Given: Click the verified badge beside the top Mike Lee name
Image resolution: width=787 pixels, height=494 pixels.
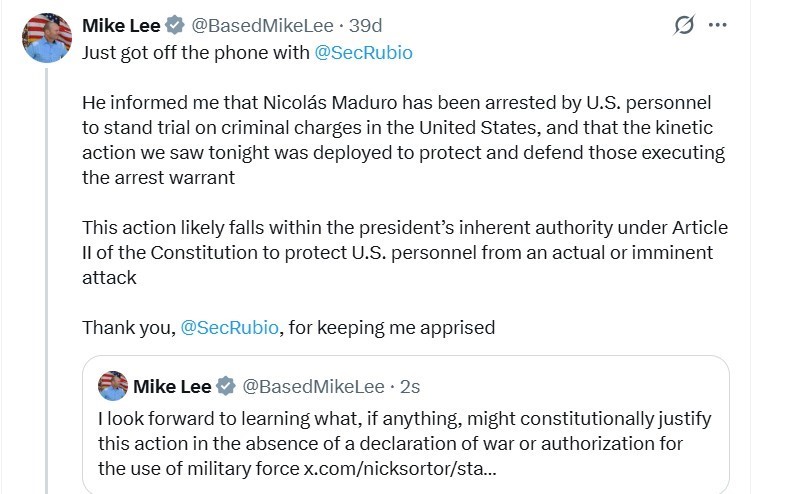Looking at the screenshot, I should (174, 25).
